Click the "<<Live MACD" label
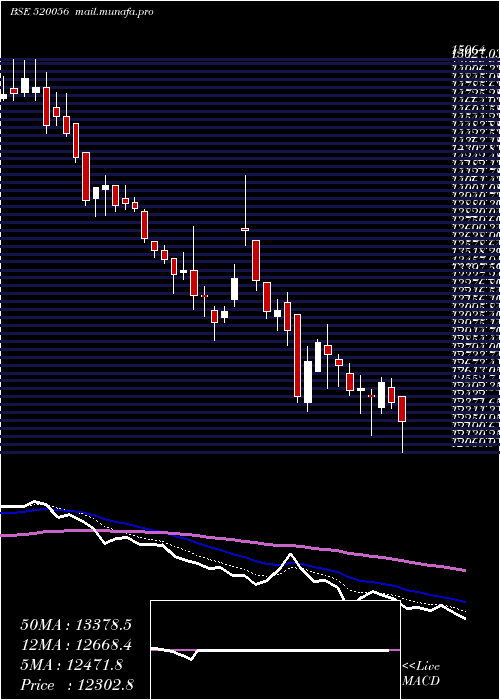The width and height of the screenshot is (500, 700). [421, 674]
